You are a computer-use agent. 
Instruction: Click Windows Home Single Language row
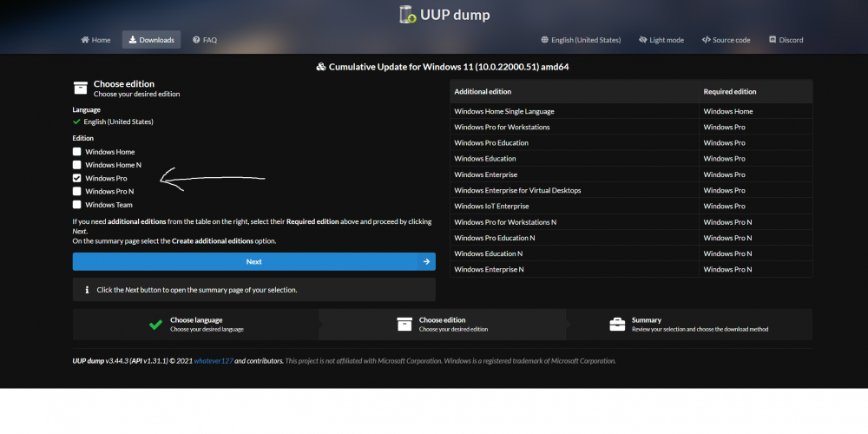point(631,111)
